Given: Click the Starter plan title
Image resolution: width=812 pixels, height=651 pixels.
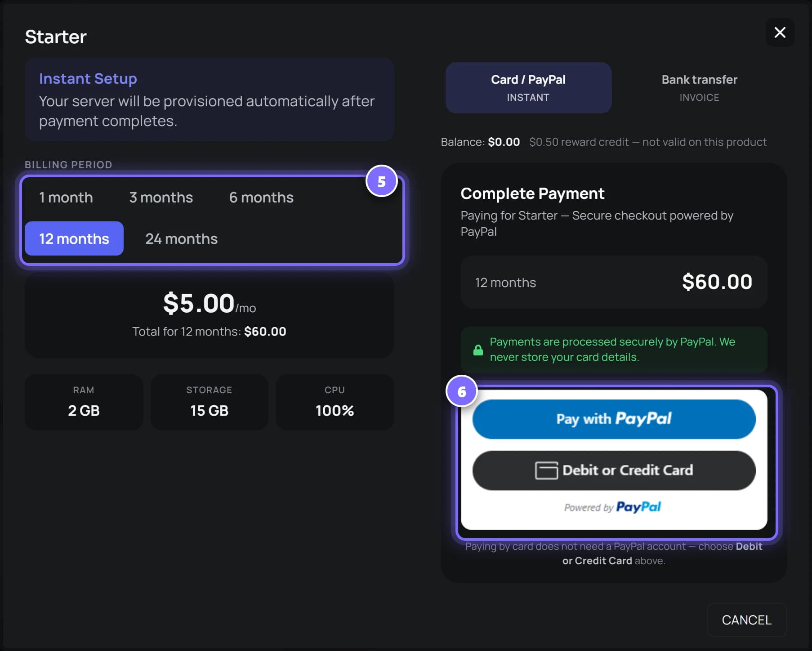Looking at the screenshot, I should click(55, 37).
